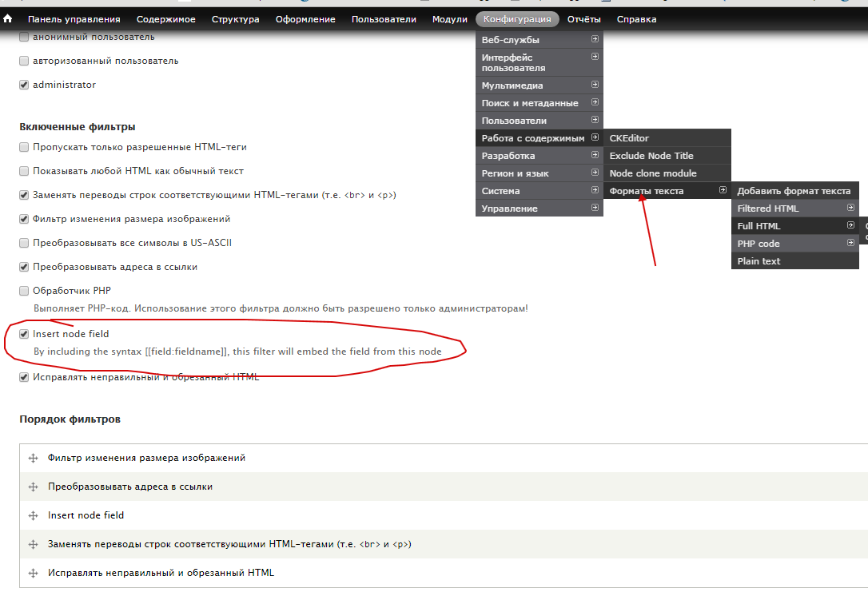Image resolution: width=868 pixels, height=596 pixels.
Task: Click drag handle for Заменять переводы строк row
Action: [x=34, y=544]
